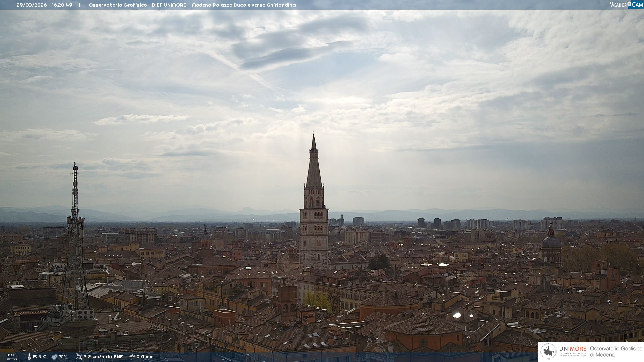The width and height of the screenshot is (644, 362).
Task: Click the WeatherCam camera lens icon
Action: tap(629, 4)
